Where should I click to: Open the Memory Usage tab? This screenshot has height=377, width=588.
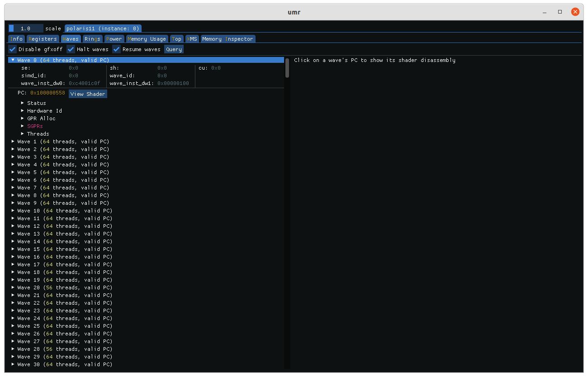coord(147,39)
